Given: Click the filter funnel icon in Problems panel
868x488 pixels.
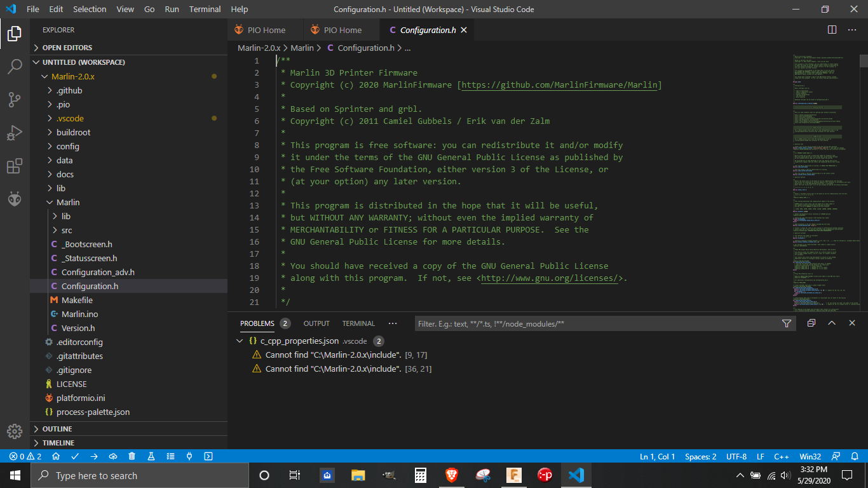Looking at the screenshot, I should click(787, 323).
